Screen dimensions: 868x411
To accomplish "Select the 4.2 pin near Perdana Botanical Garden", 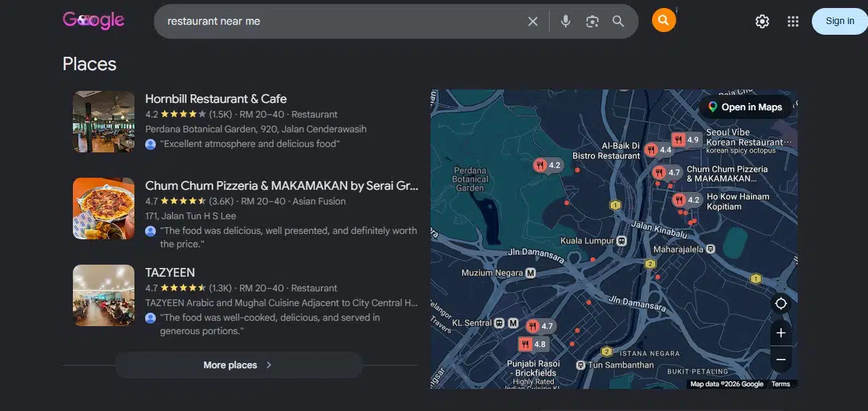I will pyautogui.click(x=548, y=165).
